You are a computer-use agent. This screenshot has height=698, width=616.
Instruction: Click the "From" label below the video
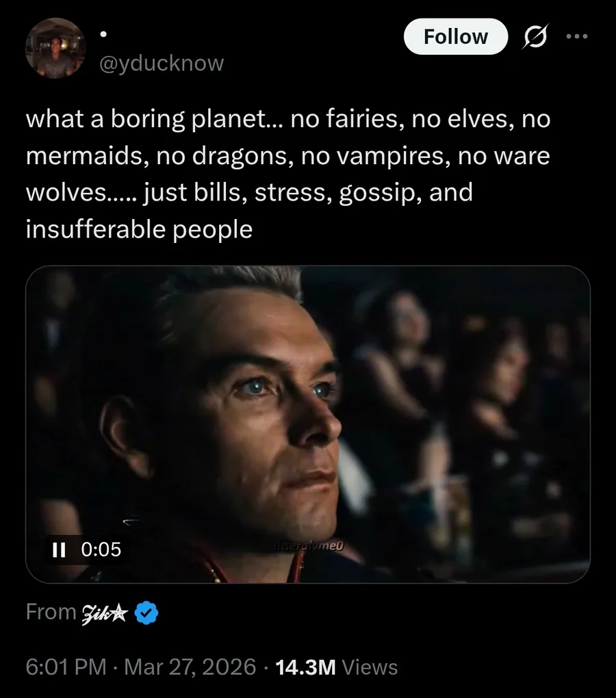(x=51, y=612)
